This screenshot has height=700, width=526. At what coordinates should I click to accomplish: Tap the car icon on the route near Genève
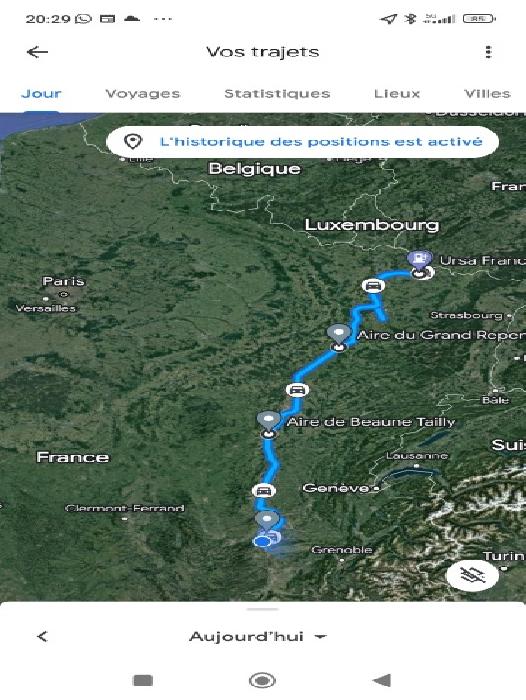[263, 491]
